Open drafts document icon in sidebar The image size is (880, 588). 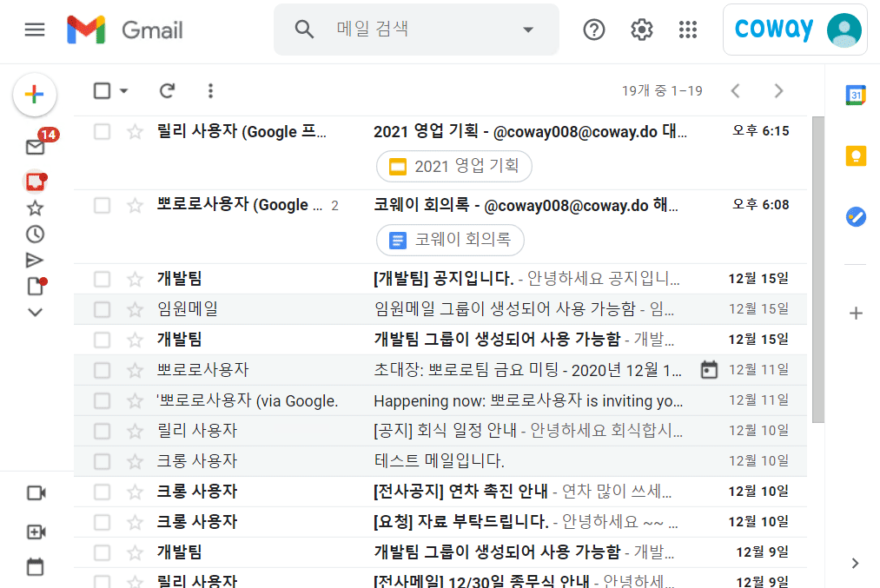[x=36, y=286]
